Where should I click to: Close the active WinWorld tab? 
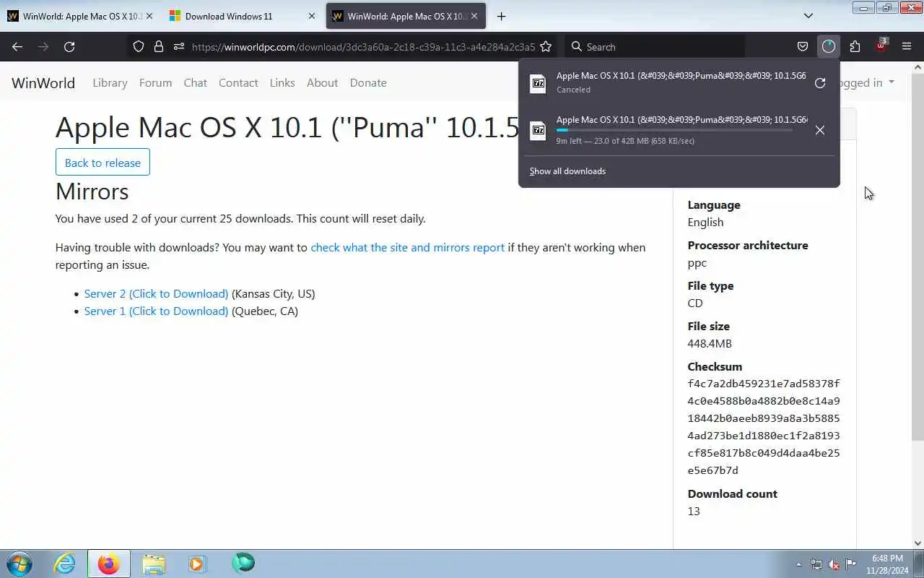tap(474, 16)
